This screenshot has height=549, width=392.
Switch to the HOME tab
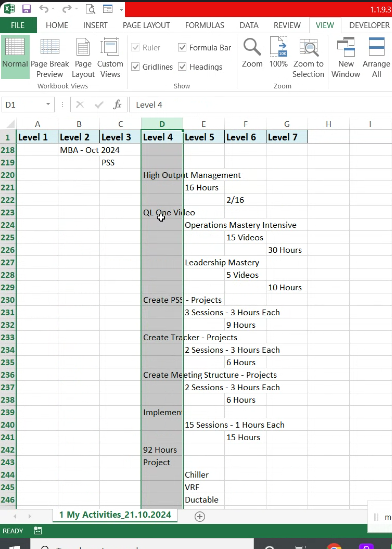[57, 25]
